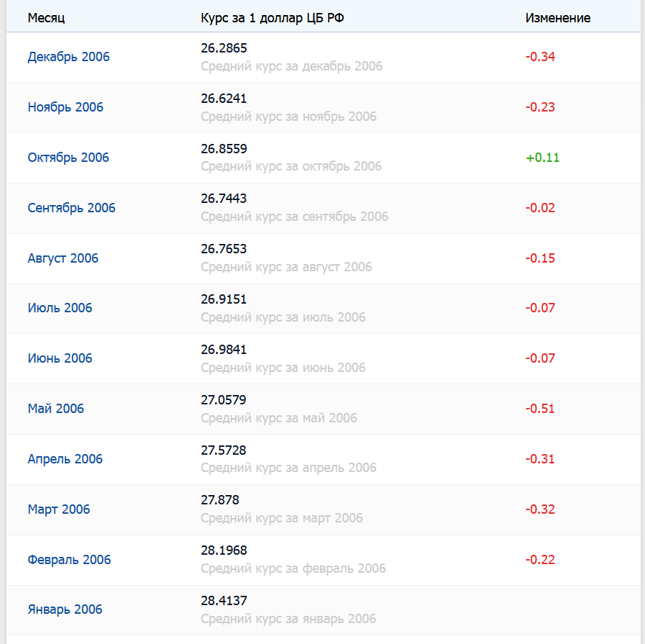Click the -0.51 change for May
Image resolution: width=645 pixels, height=644 pixels.
tap(540, 409)
